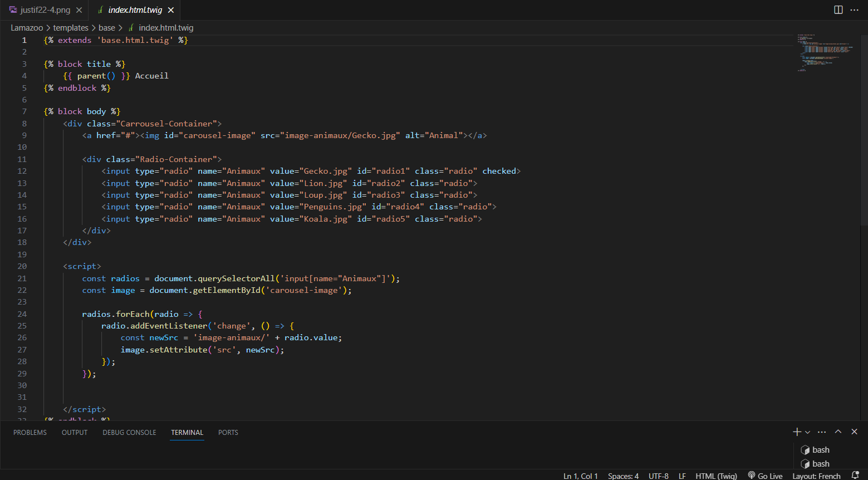868x480 pixels.
Task: Switch to the DEBUG CONSOLE tab
Action: [129, 433]
